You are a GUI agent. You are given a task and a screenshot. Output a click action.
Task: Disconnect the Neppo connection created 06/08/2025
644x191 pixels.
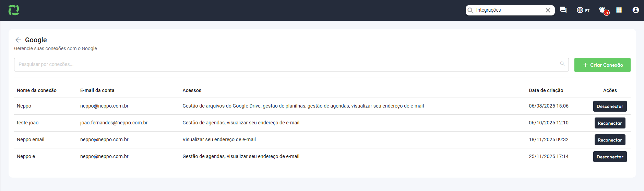(610, 106)
